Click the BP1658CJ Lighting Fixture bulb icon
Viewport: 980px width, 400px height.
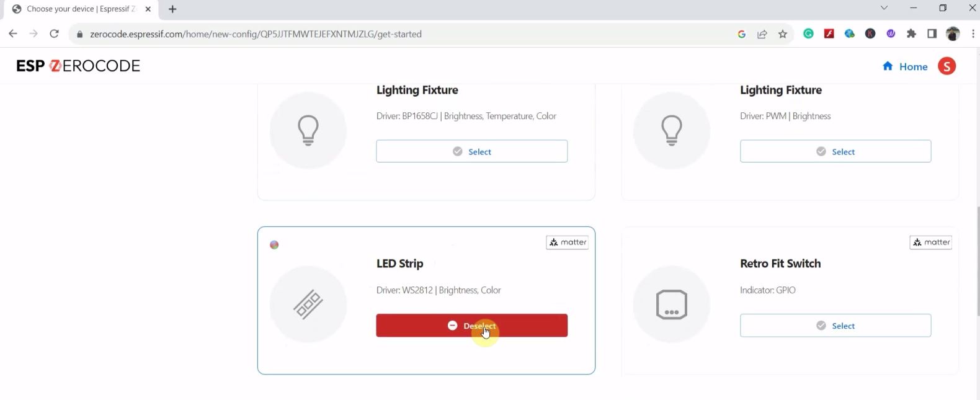[308, 130]
